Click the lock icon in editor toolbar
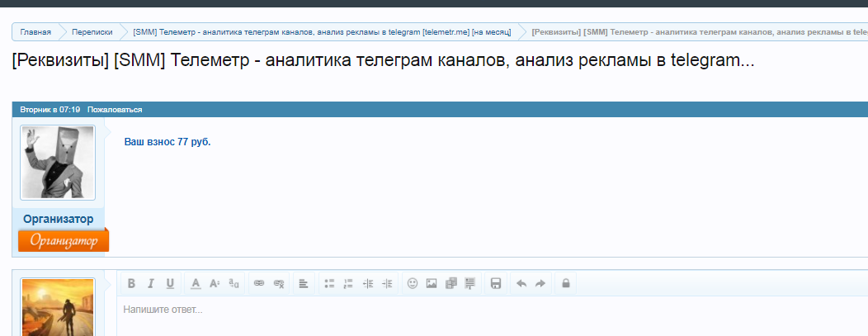This screenshot has height=336, width=868. (566, 283)
